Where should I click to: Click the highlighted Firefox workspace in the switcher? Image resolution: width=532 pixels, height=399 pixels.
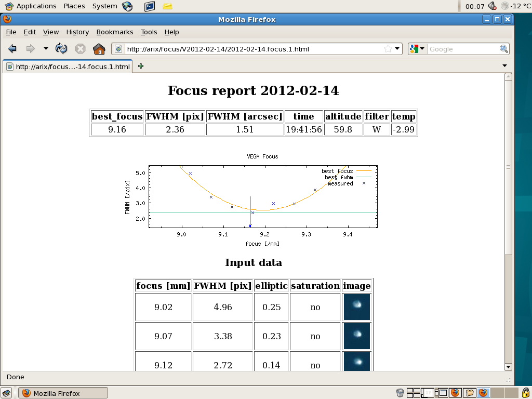click(483, 393)
